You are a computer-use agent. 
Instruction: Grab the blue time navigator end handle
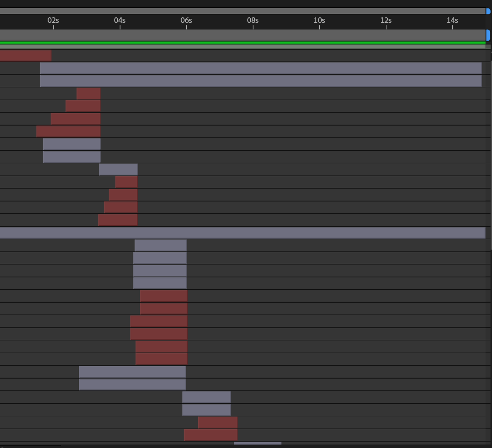(x=488, y=11)
